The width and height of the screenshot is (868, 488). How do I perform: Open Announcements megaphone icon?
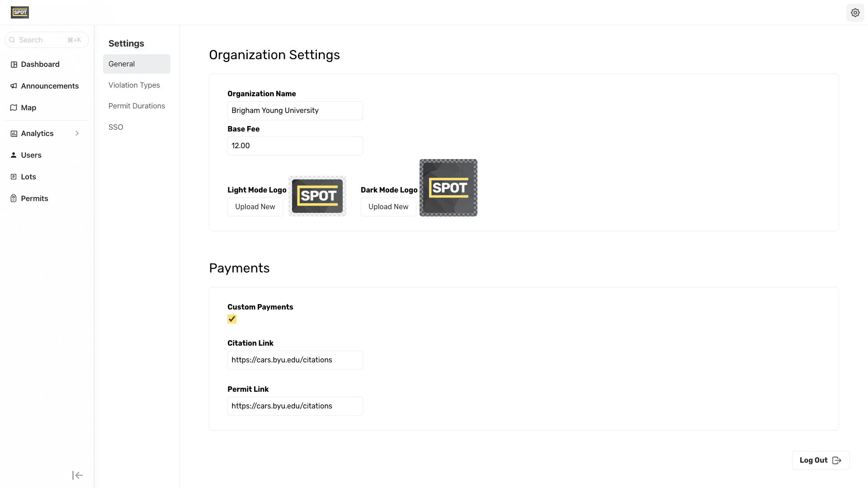14,86
